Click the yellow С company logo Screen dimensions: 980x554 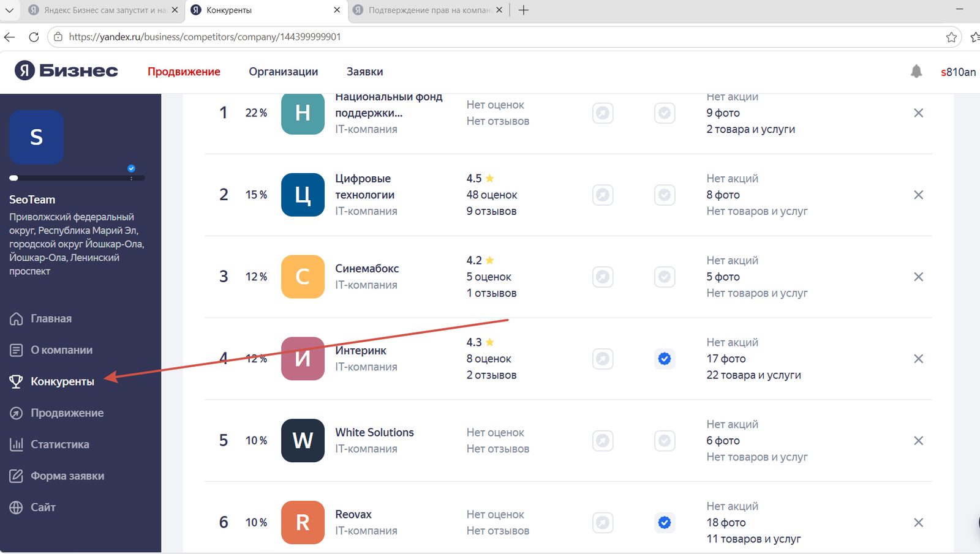point(303,277)
